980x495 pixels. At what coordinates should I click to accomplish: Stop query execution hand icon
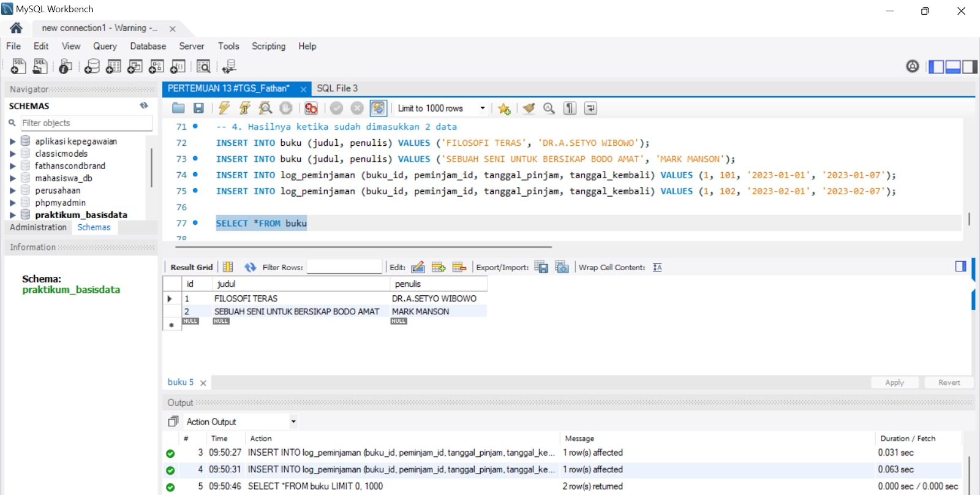286,108
